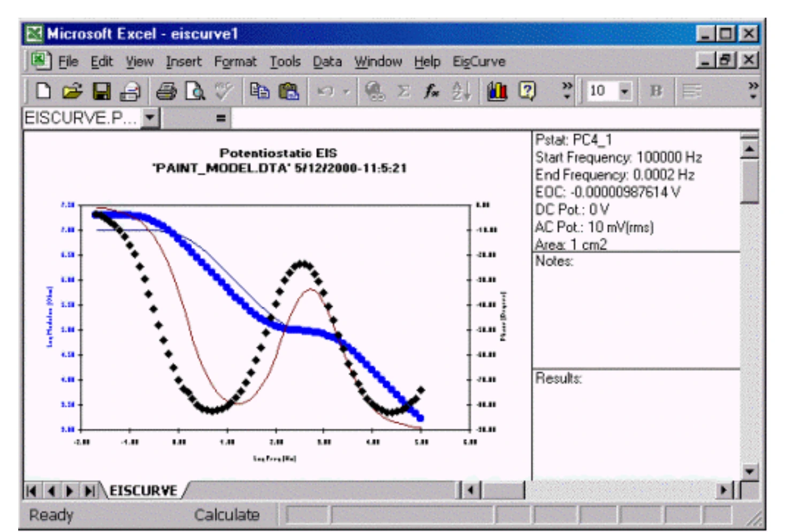785x532 pixels.
Task: Run the Spelling check icon
Action: coord(224,91)
